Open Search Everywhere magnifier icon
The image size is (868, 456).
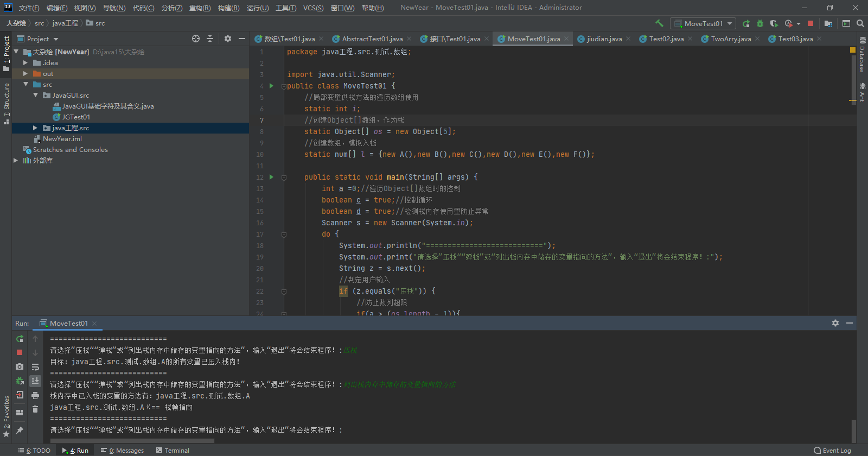(x=860, y=23)
